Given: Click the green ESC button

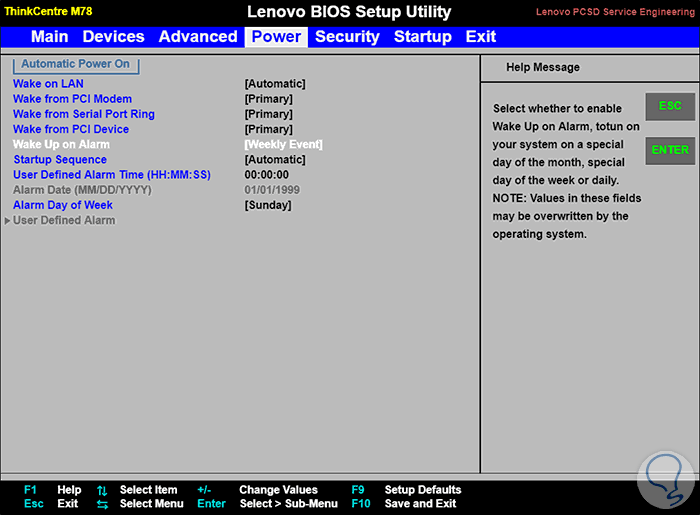Looking at the screenshot, I should tap(670, 106).
